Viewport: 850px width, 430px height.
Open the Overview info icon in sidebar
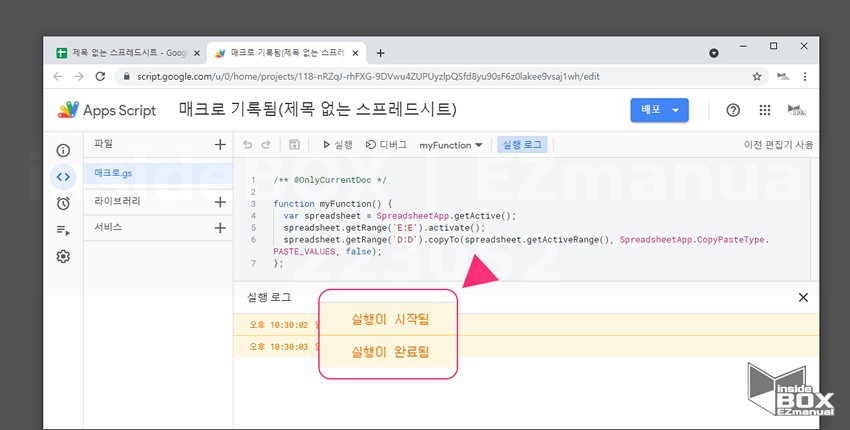tap(63, 150)
